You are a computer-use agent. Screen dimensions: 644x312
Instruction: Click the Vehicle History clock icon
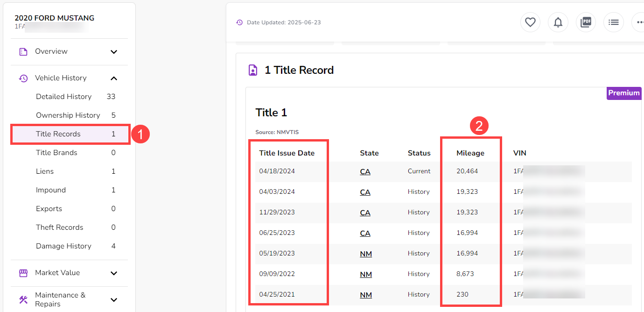pyautogui.click(x=23, y=78)
